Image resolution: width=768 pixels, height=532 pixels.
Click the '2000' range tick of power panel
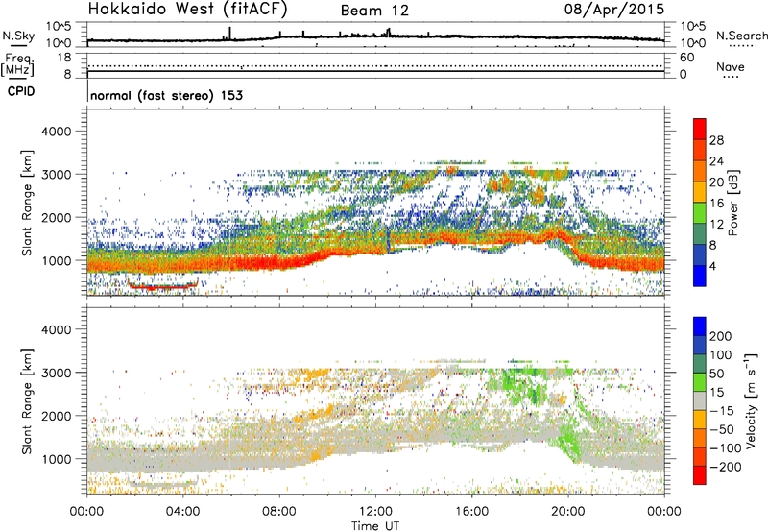click(x=56, y=217)
